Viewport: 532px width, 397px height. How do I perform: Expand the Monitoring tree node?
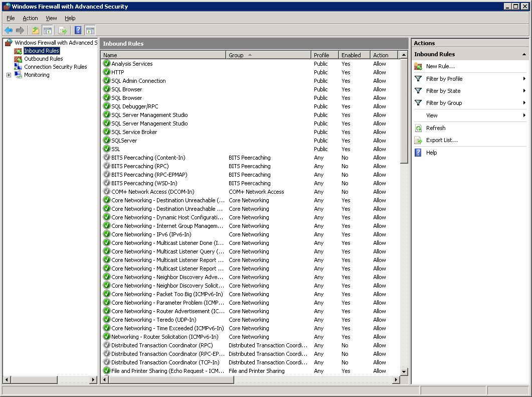click(x=8, y=74)
